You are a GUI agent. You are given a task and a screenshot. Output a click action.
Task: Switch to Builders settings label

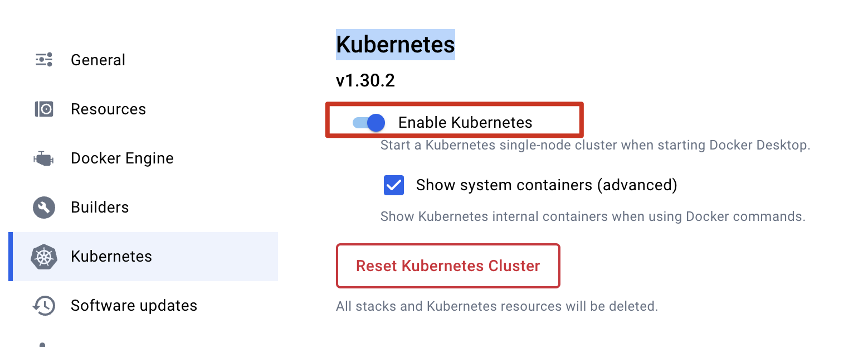point(100,208)
